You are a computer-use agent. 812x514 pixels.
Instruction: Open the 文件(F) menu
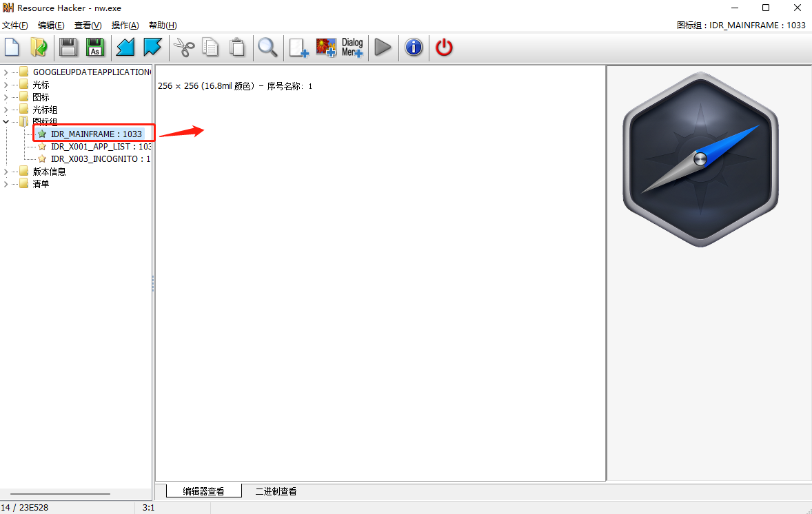coord(15,25)
